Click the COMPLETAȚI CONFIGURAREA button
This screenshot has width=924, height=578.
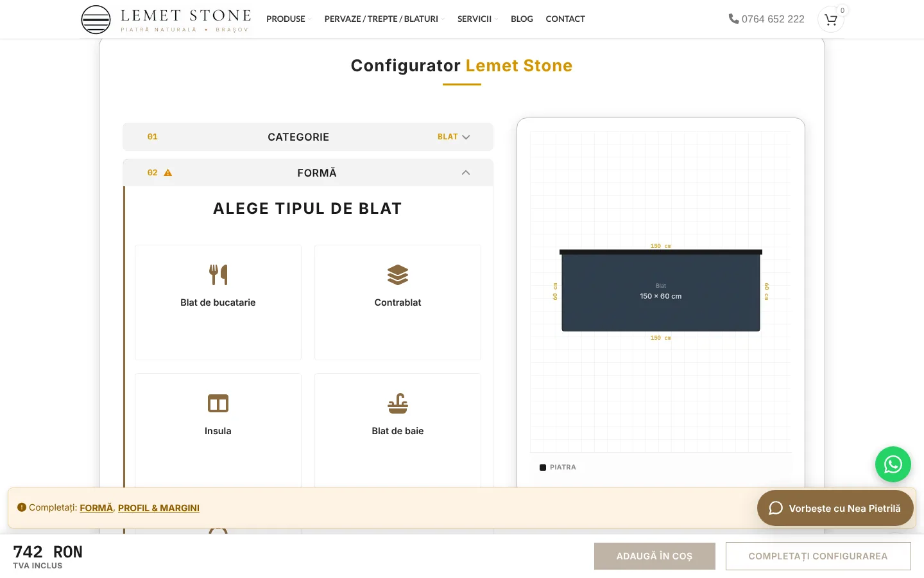tap(818, 556)
